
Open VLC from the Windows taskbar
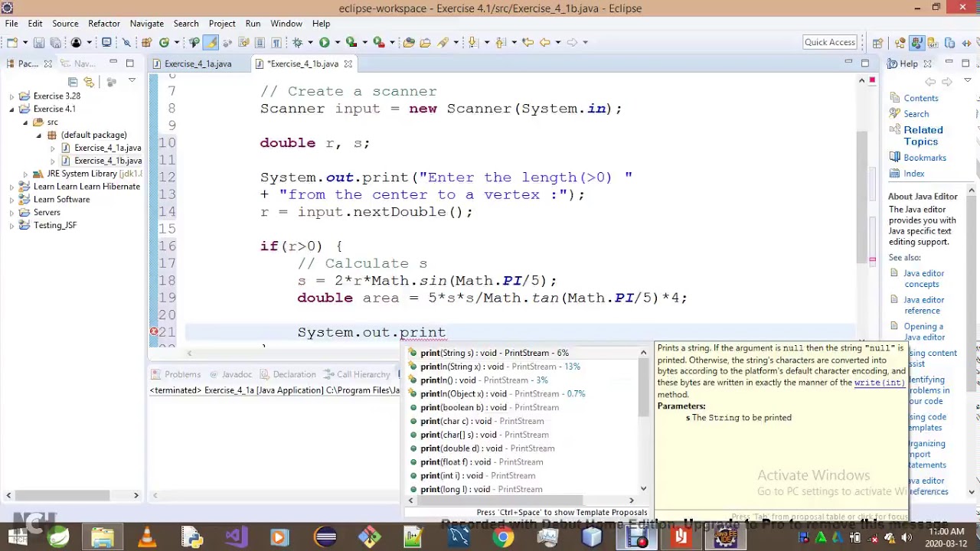147,537
